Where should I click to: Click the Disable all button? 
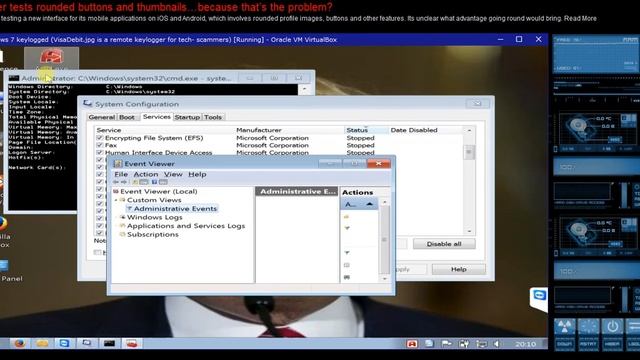(444, 244)
